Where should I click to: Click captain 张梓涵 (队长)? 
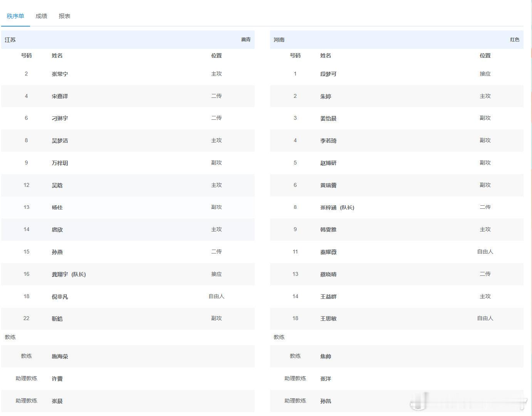pos(337,207)
